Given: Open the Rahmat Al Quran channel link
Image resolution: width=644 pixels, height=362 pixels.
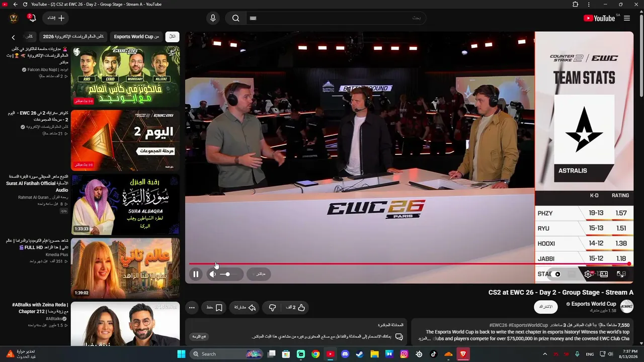Looking at the screenshot, I should pyautogui.click(x=43, y=197).
